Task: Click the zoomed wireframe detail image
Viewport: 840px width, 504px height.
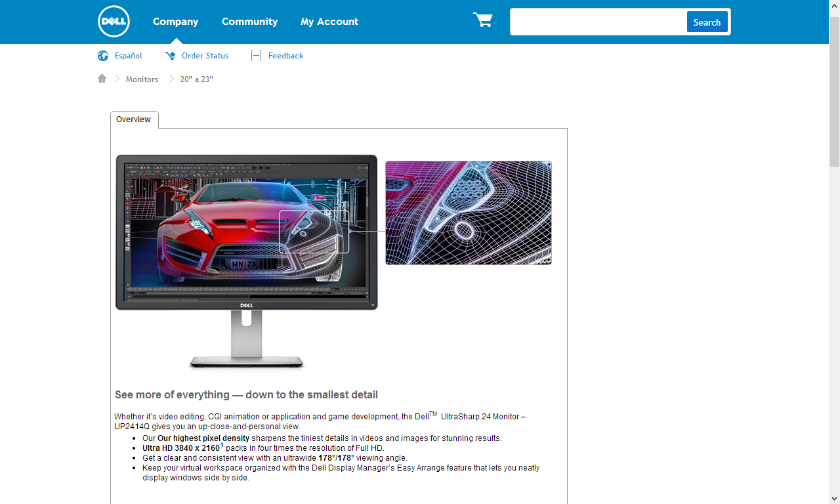Action: coord(469,213)
